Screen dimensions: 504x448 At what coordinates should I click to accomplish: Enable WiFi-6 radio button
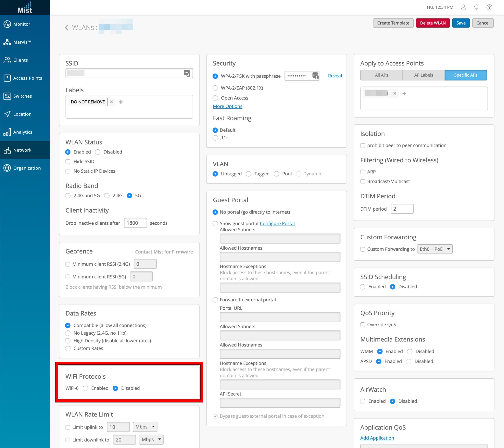(86, 388)
